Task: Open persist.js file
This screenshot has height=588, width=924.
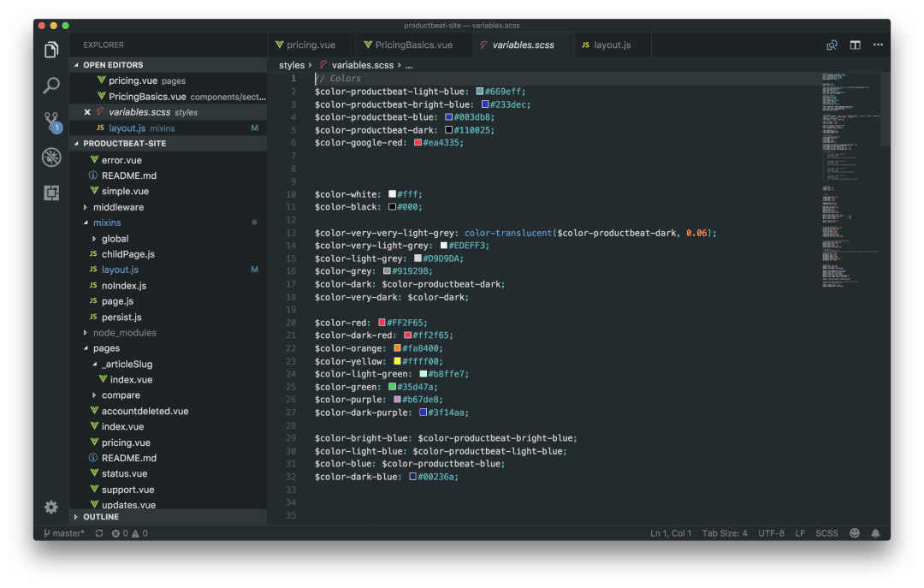Action: pyautogui.click(x=168, y=318)
